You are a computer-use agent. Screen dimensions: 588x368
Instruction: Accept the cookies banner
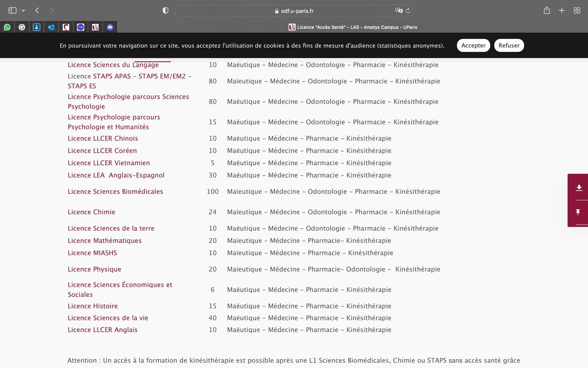tap(473, 45)
